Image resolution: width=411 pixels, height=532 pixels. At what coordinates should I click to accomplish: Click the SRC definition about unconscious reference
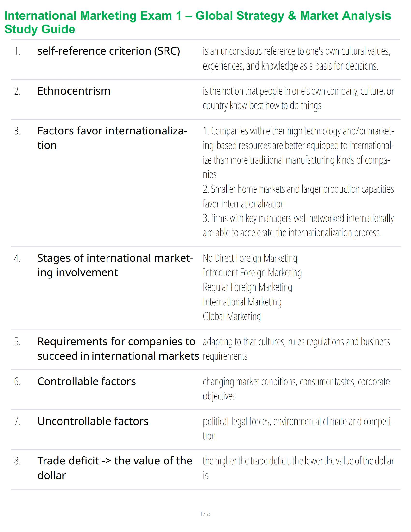coord(296,58)
